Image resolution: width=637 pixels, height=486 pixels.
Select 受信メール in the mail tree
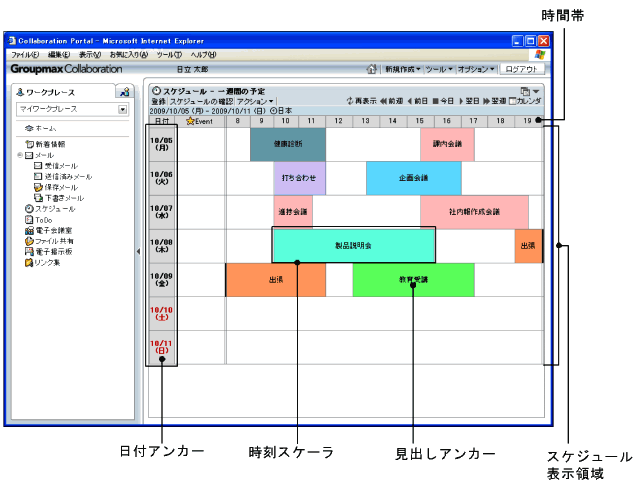tap(56, 166)
